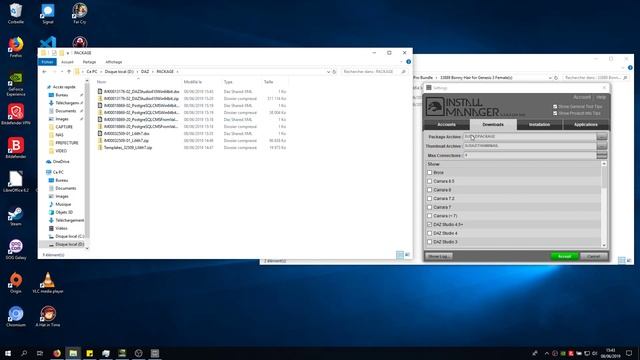Click the Account link in Install Manager
This screenshot has width=640, height=360.
pos(582,97)
